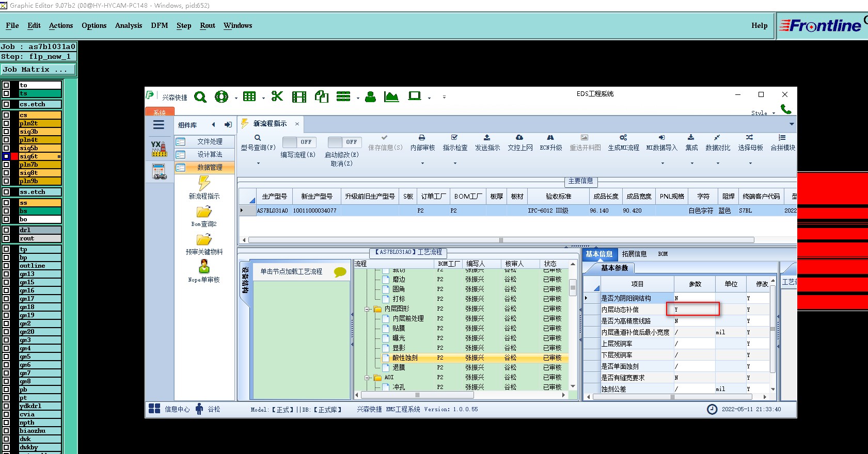This screenshot has width=868, height=454.
Task: Click 内部审核 printer tool
Action: [422, 142]
